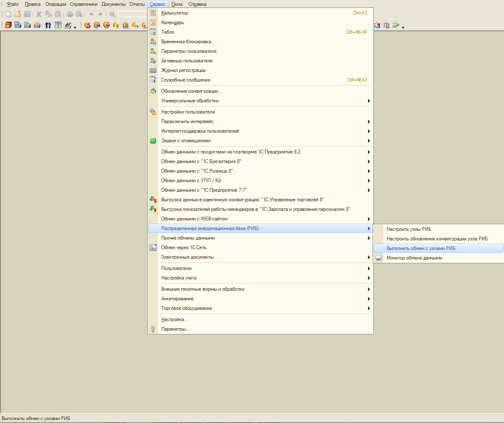This screenshot has width=504, height=423.
Task: Open the Файл menu
Action: [x=12, y=4]
